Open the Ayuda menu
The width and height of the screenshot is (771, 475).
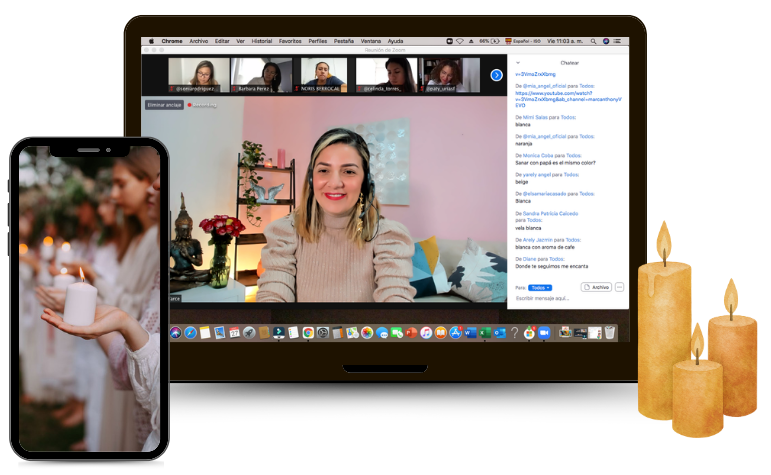[395, 41]
